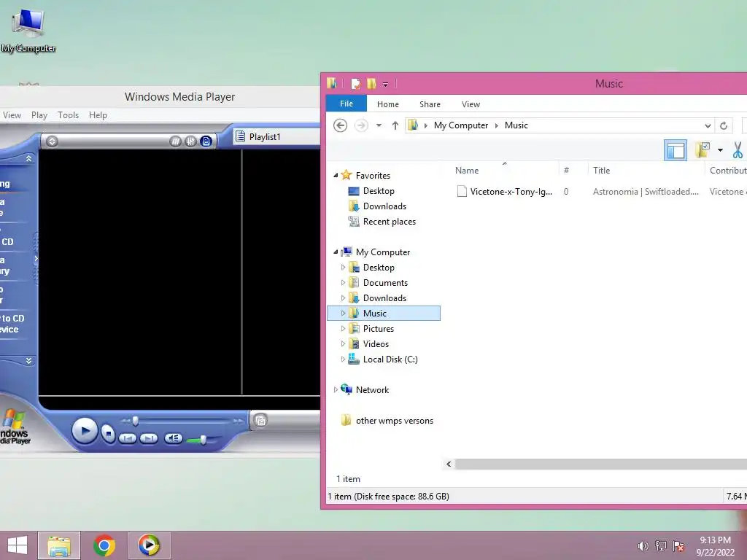Click New folder icon in quick access toolbar
This screenshot has width=747, height=560.
pos(371,85)
